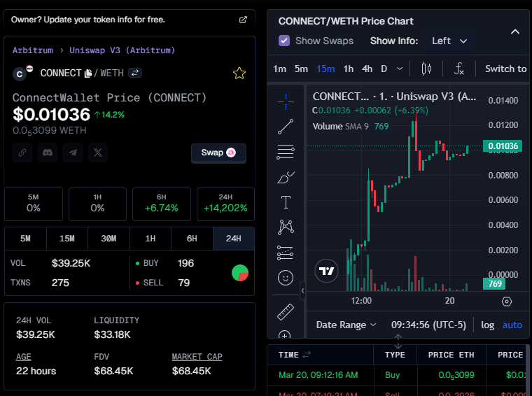Select the brush drawing tool
Viewport: 532px width, 396px height.
[286, 177]
